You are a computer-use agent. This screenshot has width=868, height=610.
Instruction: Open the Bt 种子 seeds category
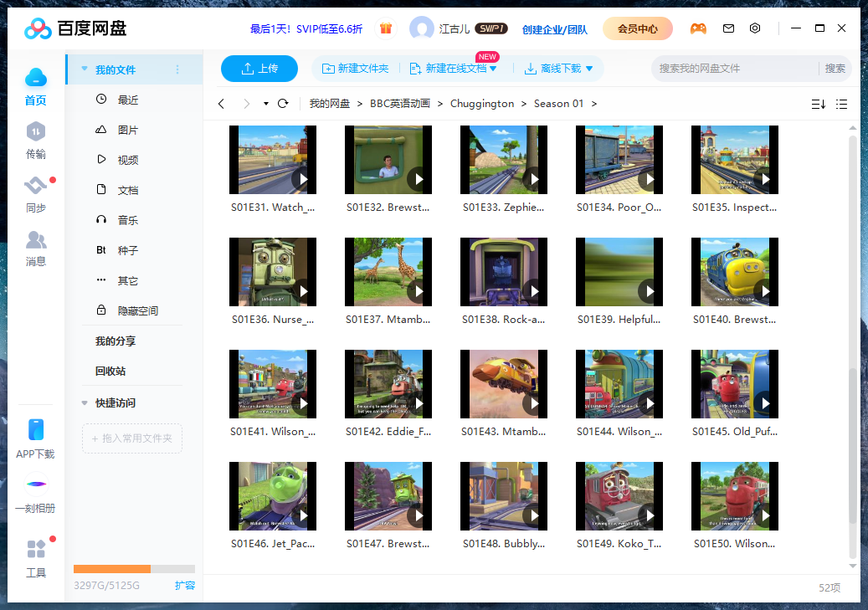coord(100,249)
